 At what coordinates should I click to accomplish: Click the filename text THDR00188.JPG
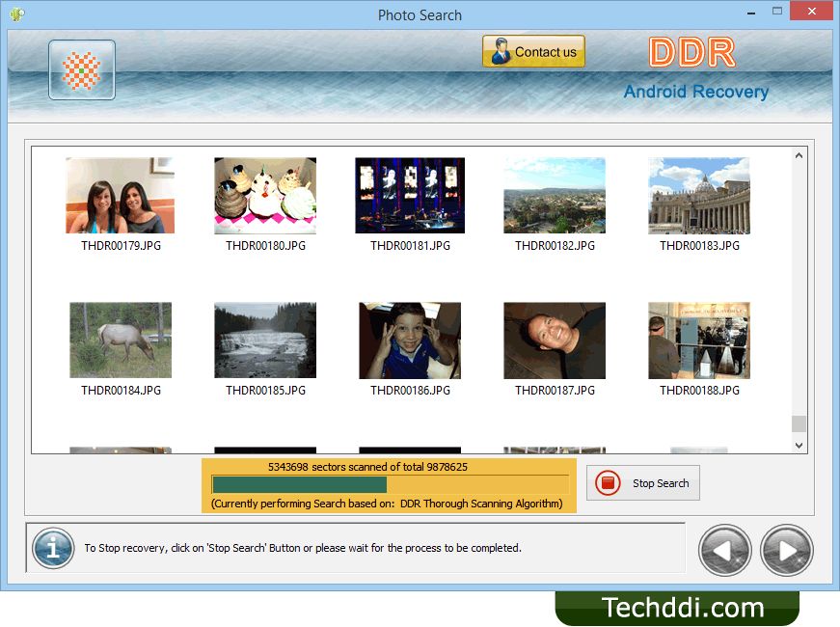pos(699,390)
